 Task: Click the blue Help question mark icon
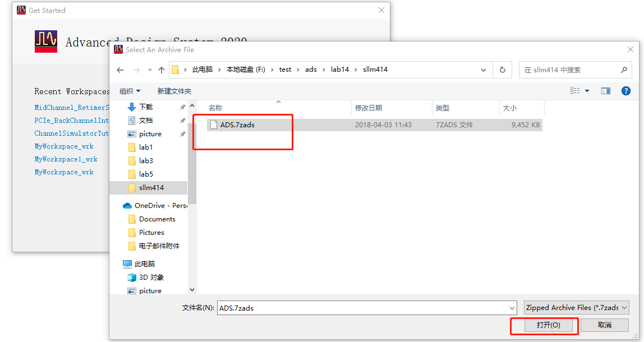(625, 90)
